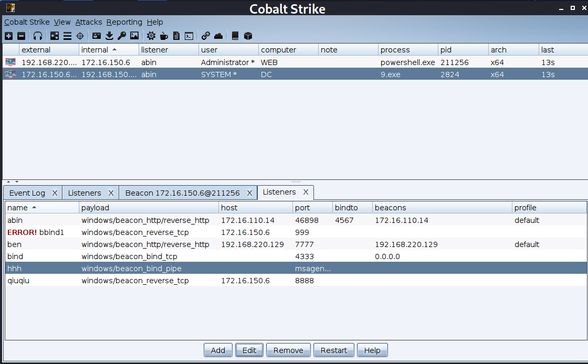588x364 pixels.
Task: Open credentials via ID card icon
Action: coord(97,36)
